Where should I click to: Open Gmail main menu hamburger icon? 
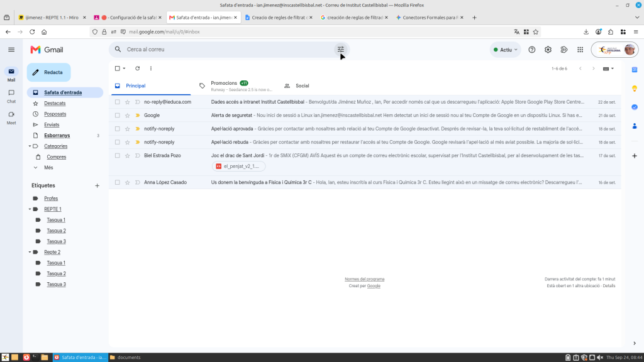11,50
